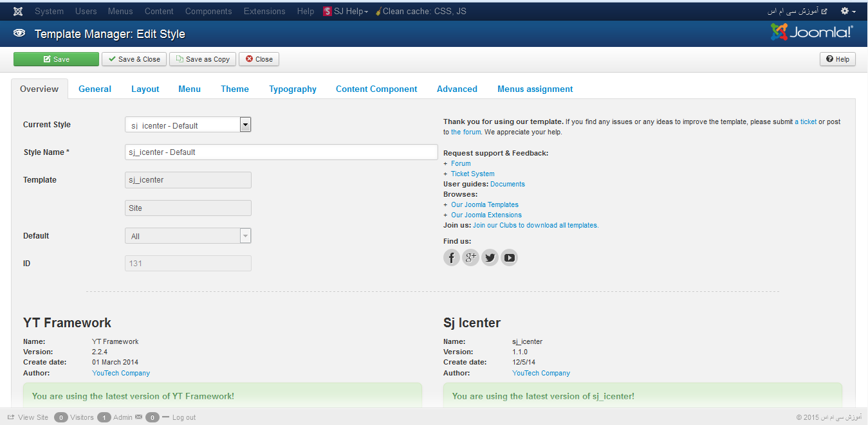Click Log out in footer

184,417
